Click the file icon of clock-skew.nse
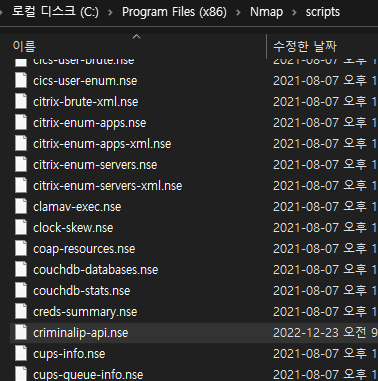 pyautogui.click(x=21, y=228)
